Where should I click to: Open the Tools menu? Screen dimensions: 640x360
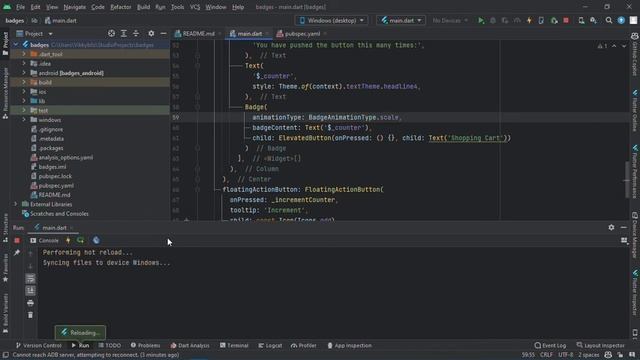pos(177,7)
